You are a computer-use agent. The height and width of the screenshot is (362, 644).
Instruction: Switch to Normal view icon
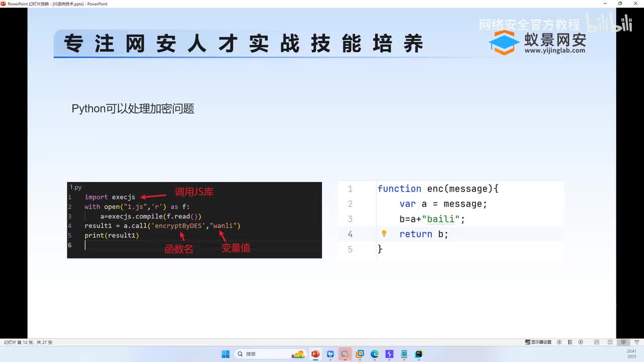tap(597, 342)
